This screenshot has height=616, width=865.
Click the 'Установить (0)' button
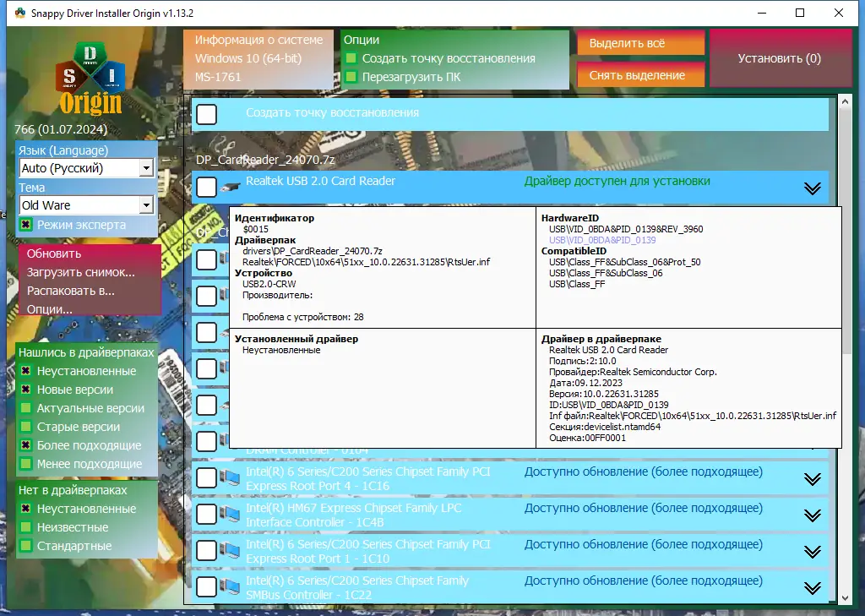[x=780, y=58]
